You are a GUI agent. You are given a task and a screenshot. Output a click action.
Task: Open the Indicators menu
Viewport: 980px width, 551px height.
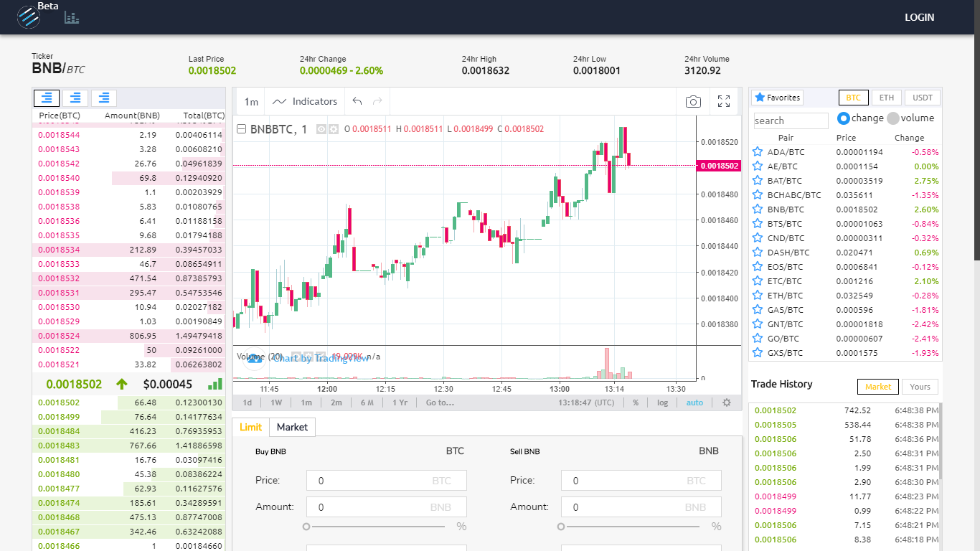(x=305, y=102)
